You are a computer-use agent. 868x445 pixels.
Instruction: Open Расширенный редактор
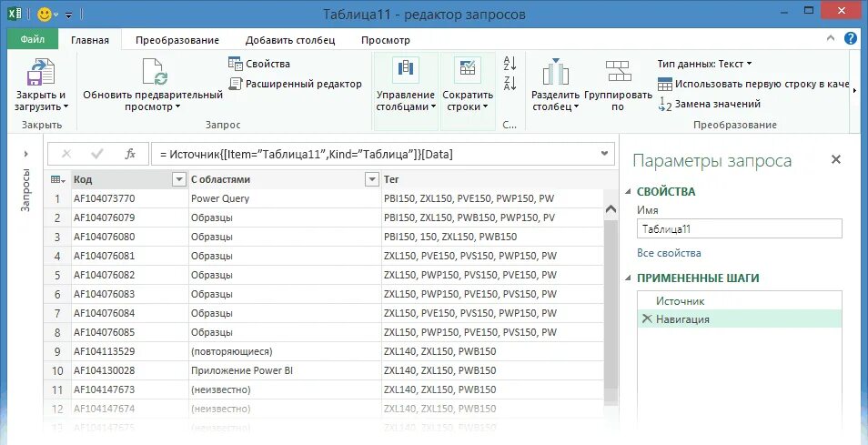295,84
